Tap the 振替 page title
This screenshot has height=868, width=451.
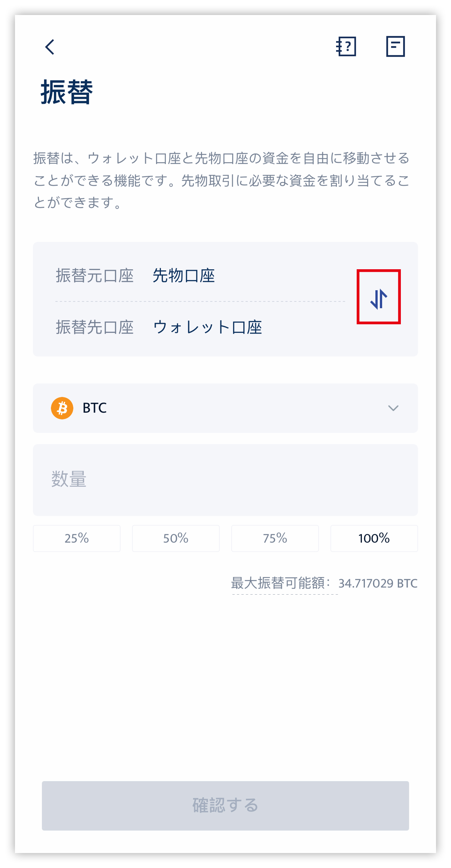[67, 92]
